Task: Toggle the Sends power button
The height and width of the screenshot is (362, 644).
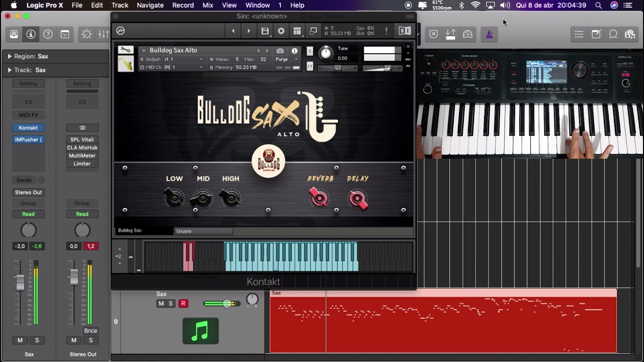Action: (x=41, y=180)
